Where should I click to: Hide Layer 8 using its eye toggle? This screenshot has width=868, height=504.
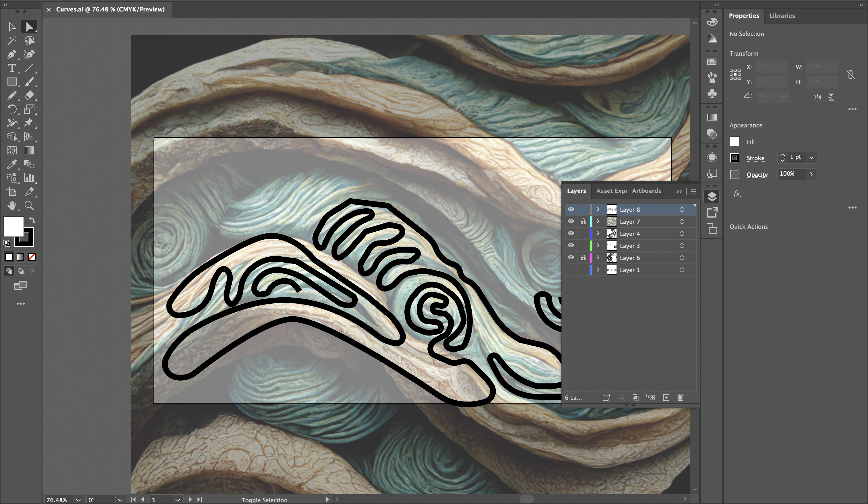click(571, 209)
